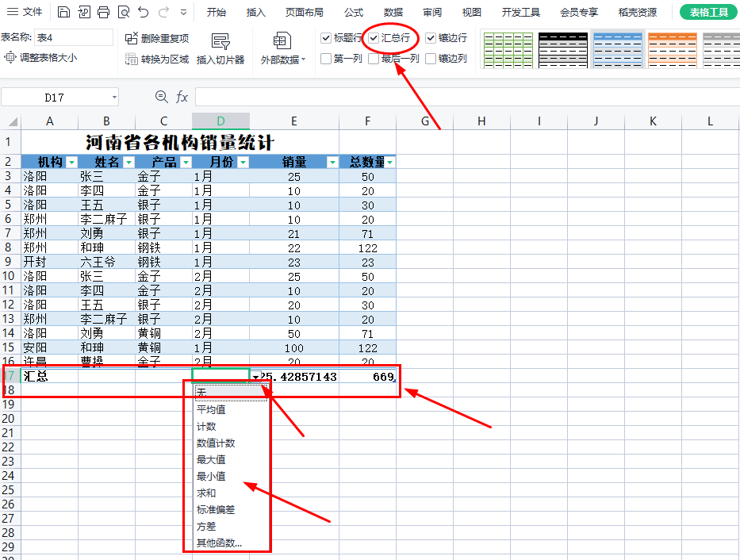Image resolution: width=740 pixels, height=560 pixels.
Task: Open the 机构 column filter dropdown
Action: coord(71,163)
